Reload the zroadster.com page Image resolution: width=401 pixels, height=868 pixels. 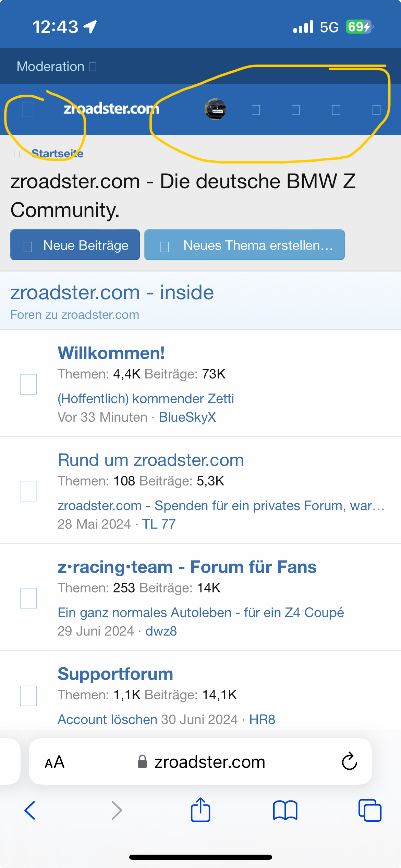tap(349, 761)
